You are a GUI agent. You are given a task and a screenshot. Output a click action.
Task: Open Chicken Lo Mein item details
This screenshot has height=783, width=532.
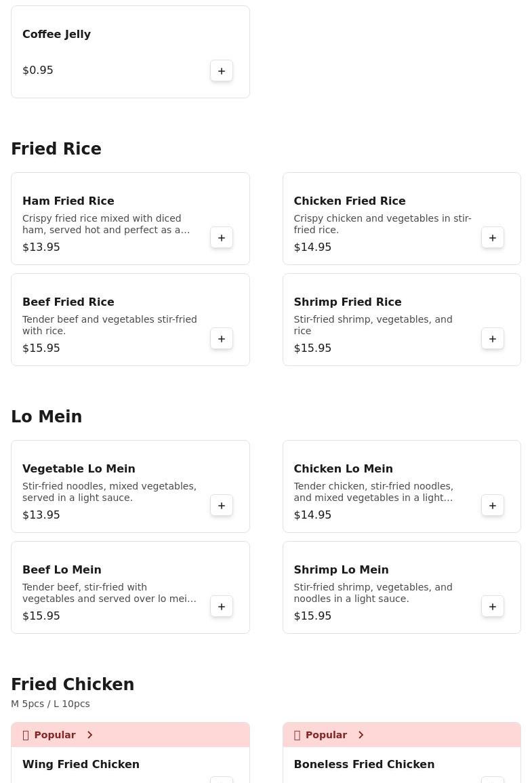tap(343, 469)
